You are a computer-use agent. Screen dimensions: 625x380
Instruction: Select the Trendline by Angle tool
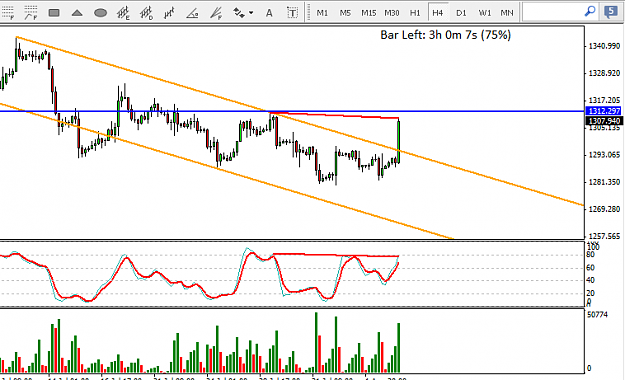pyautogui.click(x=193, y=13)
